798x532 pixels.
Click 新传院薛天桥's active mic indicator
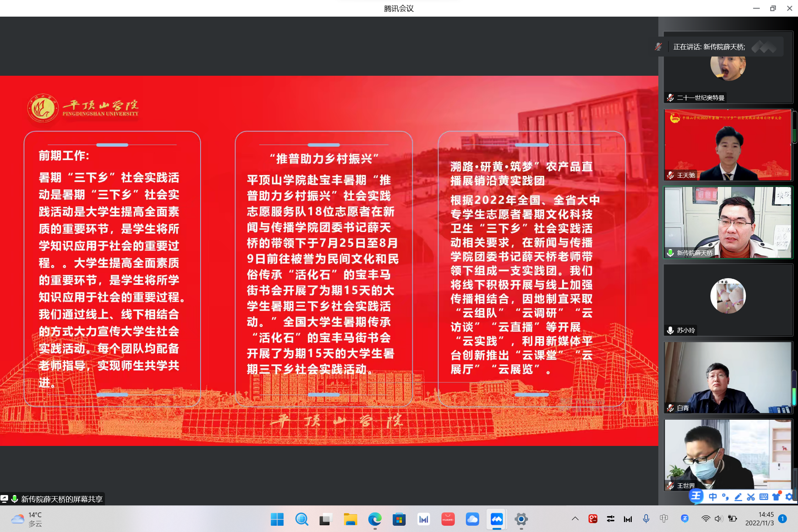(671, 253)
